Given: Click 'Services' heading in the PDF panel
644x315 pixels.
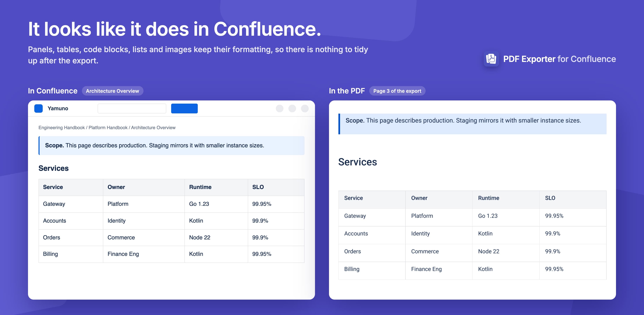Looking at the screenshot, I should tap(358, 162).
